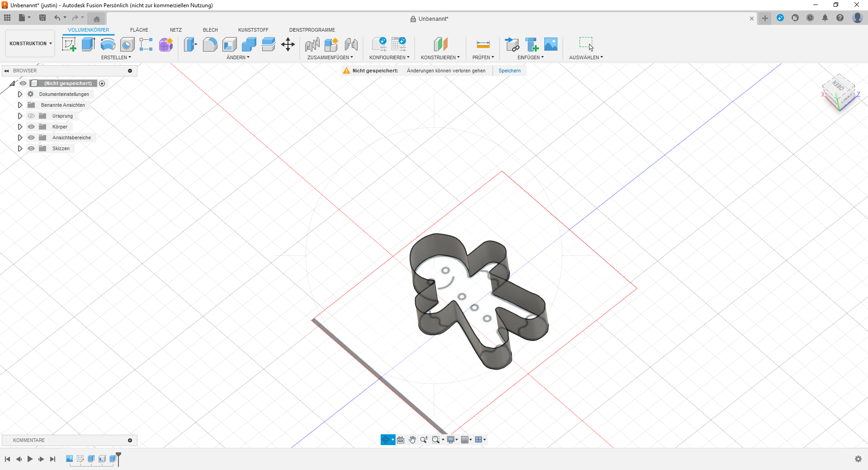The height and width of the screenshot is (470, 868).
Task: Click the timeline end marker
Action: coord(118,458)
